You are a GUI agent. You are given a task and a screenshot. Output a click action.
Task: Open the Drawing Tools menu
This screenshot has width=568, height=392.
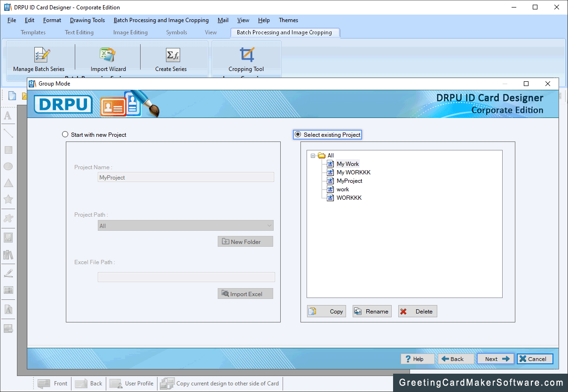click(87, 20)
